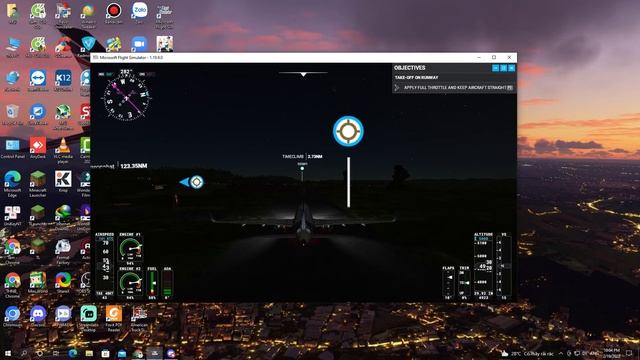Click the Fuel level bar gauge

pyautogui.click(x=152, y=283)
